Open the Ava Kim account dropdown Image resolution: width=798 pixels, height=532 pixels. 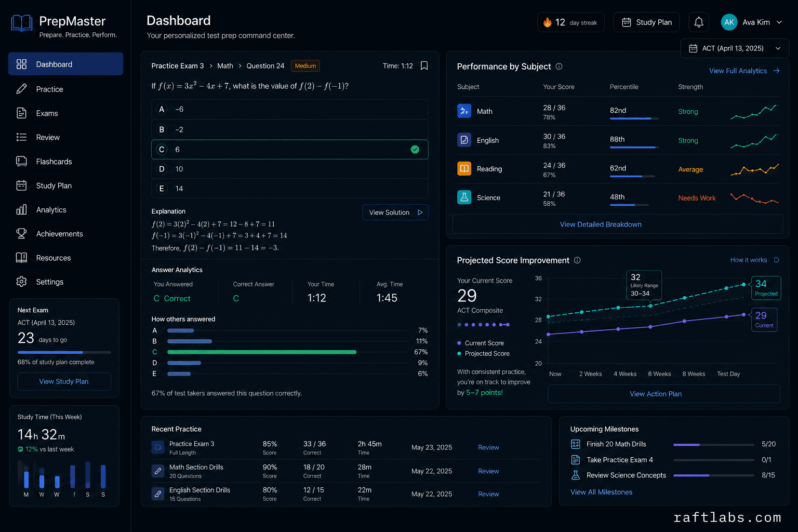[x=752, y=22]
